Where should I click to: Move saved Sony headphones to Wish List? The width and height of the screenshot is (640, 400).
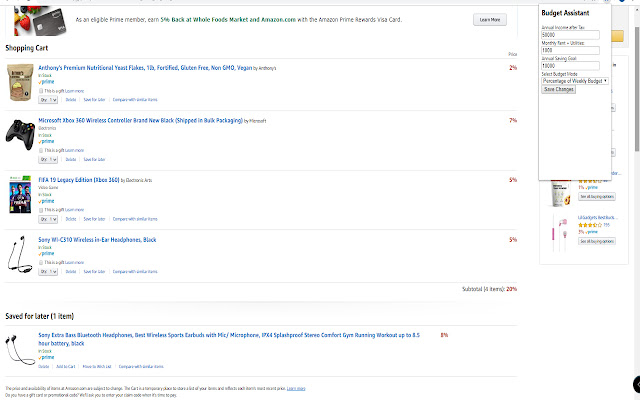pos(97,367)
